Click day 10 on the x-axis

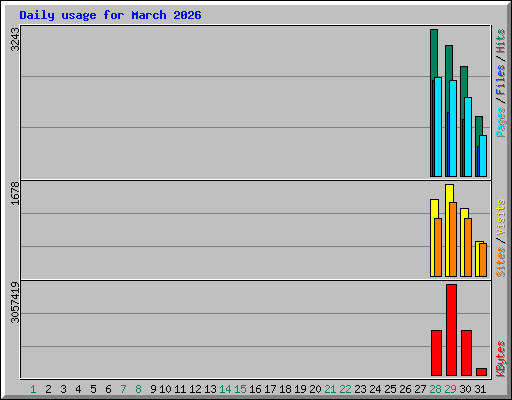[165, 389]
